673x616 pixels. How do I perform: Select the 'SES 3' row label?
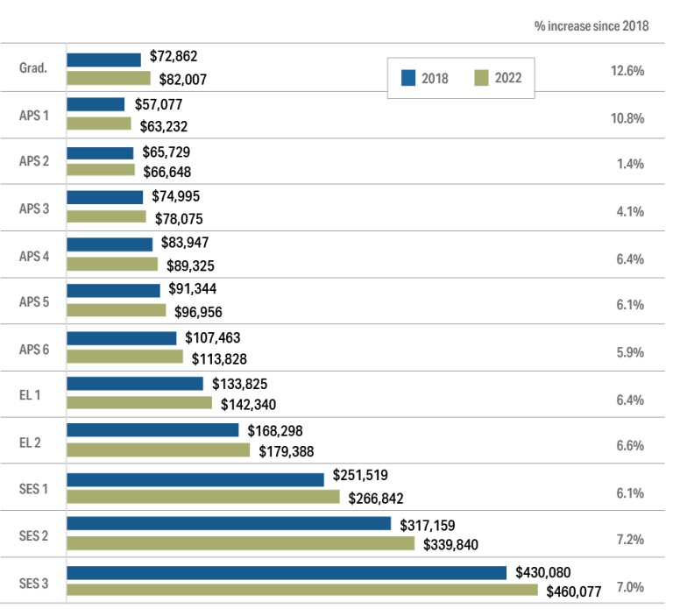click(33, 584)
